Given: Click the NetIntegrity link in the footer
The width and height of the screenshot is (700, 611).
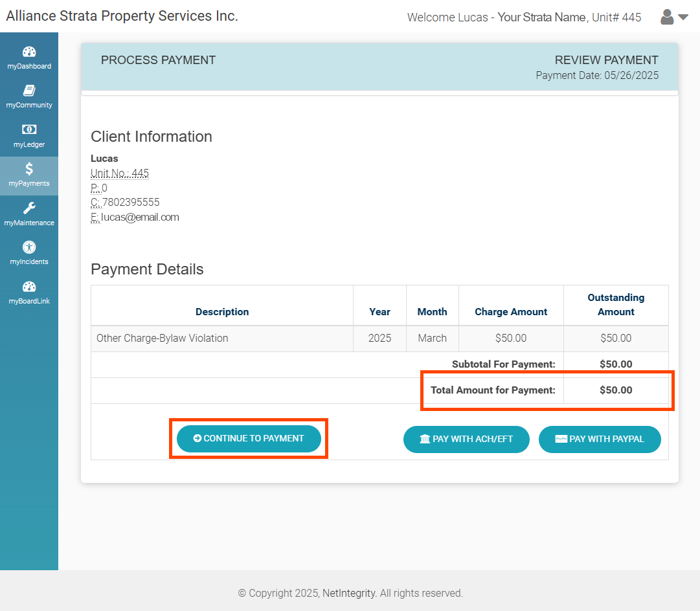Looking at the screenshot, I should pos(348,593).
